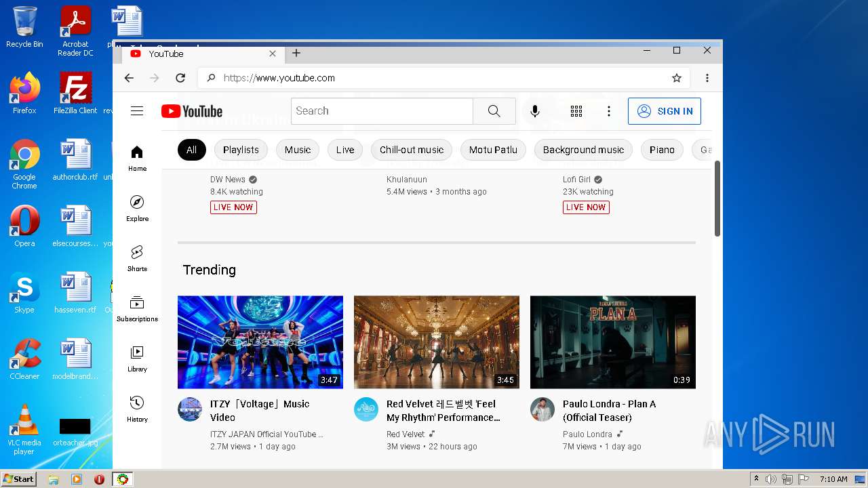
Task: Click the YouTube search input field
Action: (x=382, y=111)
